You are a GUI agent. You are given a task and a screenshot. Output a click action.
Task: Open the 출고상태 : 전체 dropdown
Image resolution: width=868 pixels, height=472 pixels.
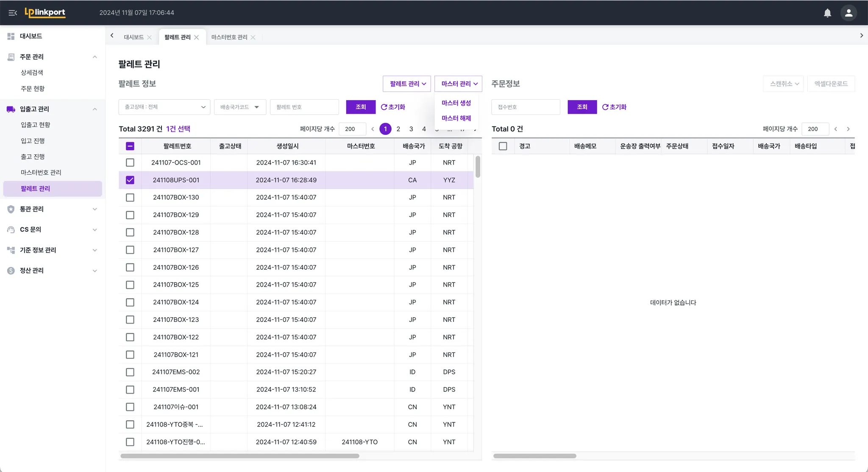[x=164, y=107]
